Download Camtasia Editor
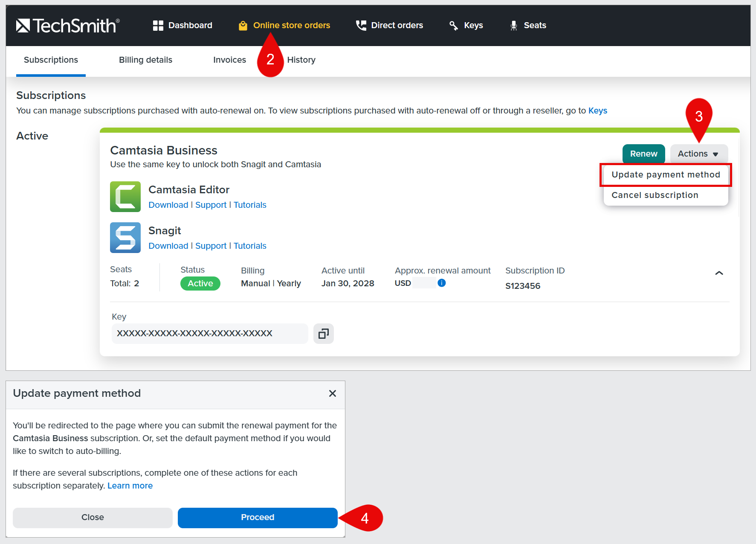This screenshot has width=756, height=544. [x=168, y=205]
